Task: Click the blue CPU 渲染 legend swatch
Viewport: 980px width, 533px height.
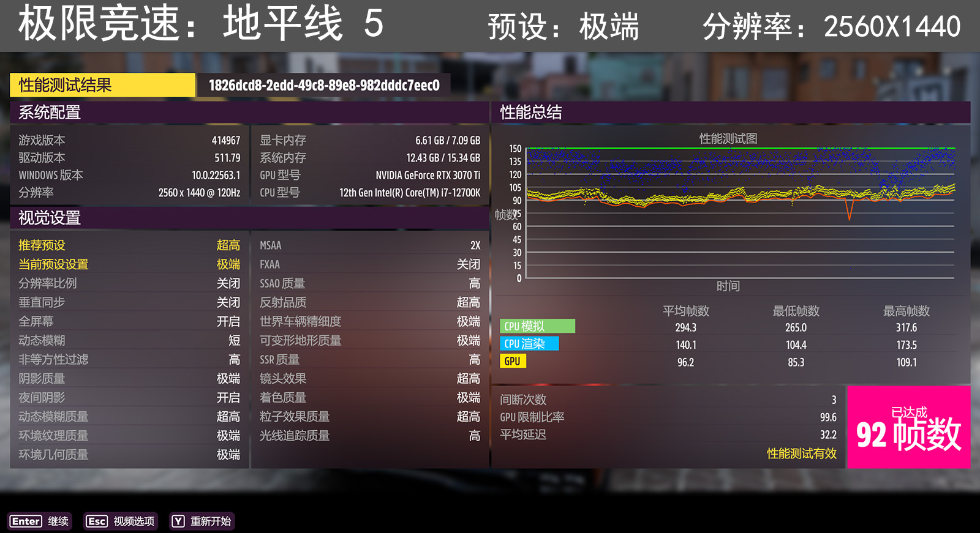Action: tap(530, 344)
